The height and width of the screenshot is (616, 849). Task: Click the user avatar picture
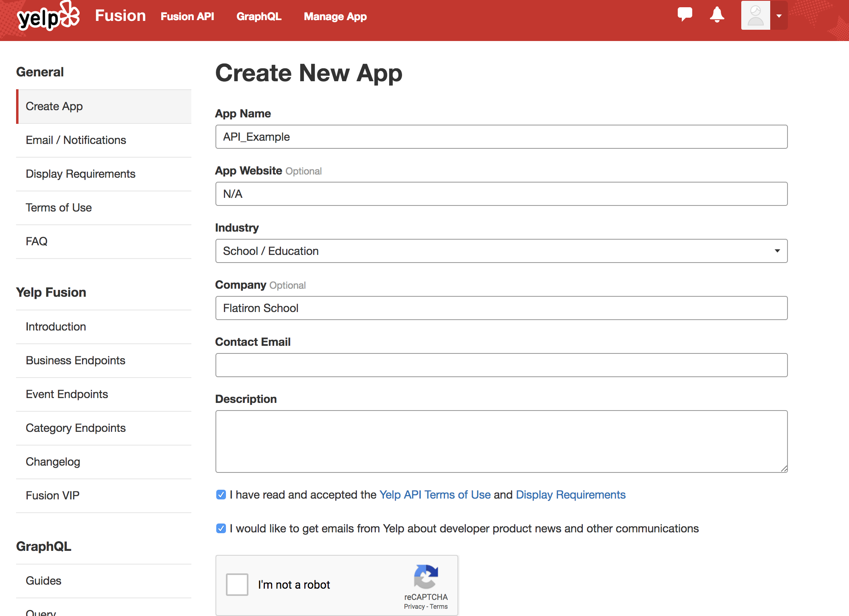click(755, 15)
